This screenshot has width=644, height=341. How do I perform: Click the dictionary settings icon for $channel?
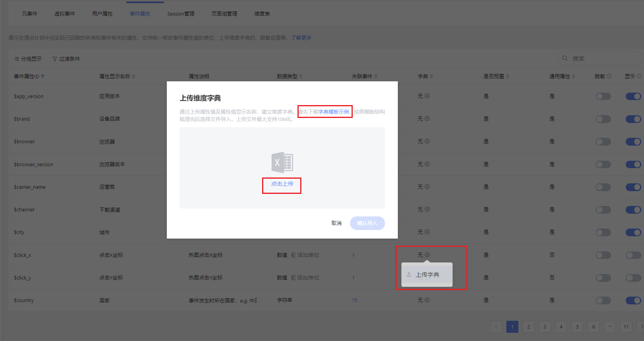(x=427, y=209)
